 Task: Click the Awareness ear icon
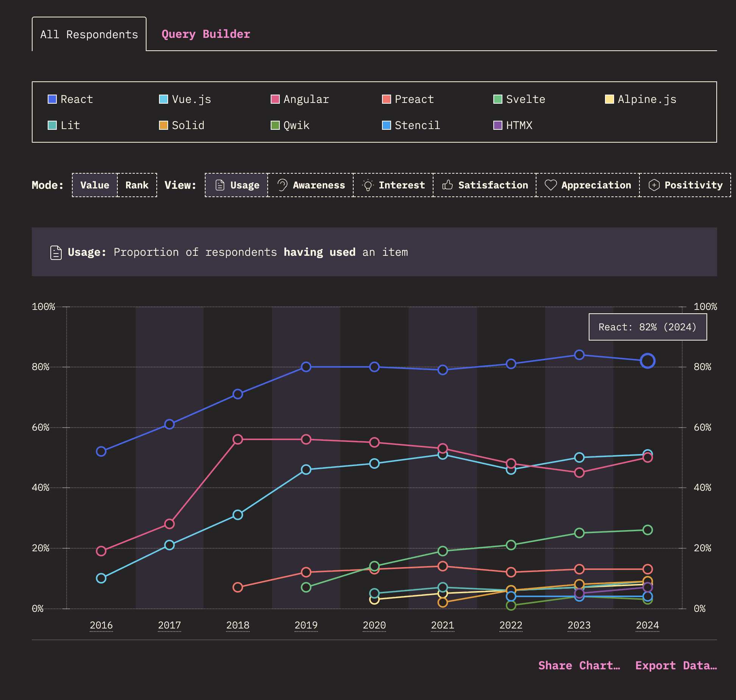coord(282,185)
